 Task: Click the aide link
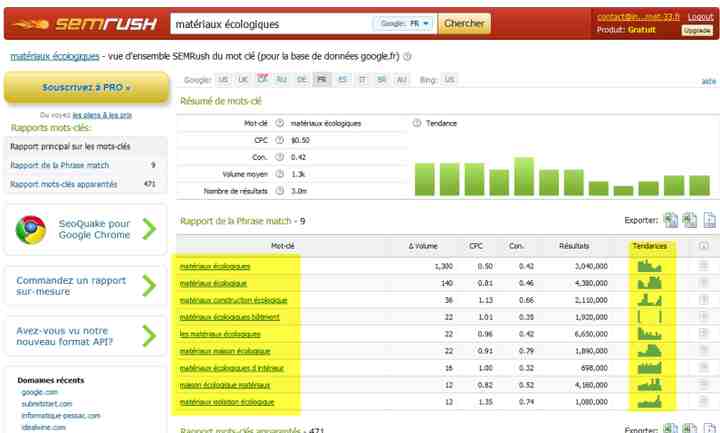coord(709,81)
